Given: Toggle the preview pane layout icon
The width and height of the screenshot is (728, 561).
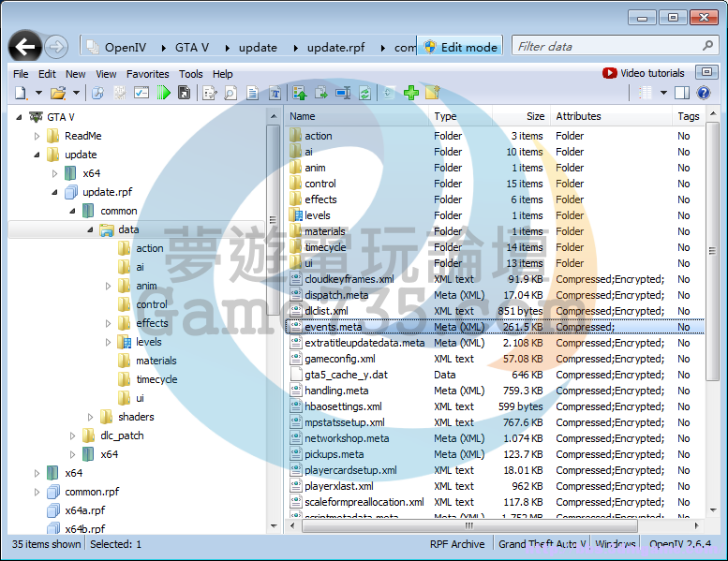Looking at the screenshot, I should click(x=682, y=93).
